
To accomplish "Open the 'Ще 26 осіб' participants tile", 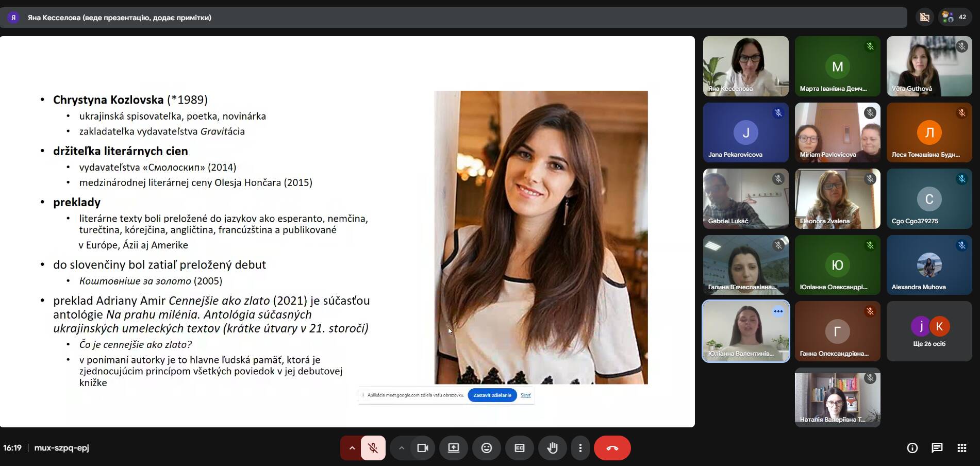I will point(929,331).
